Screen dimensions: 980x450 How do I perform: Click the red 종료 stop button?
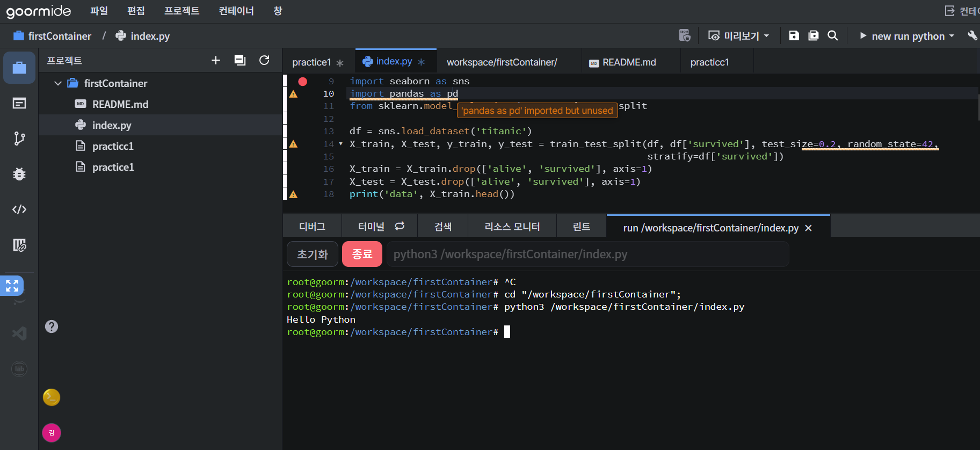click(x=362, y=254)
